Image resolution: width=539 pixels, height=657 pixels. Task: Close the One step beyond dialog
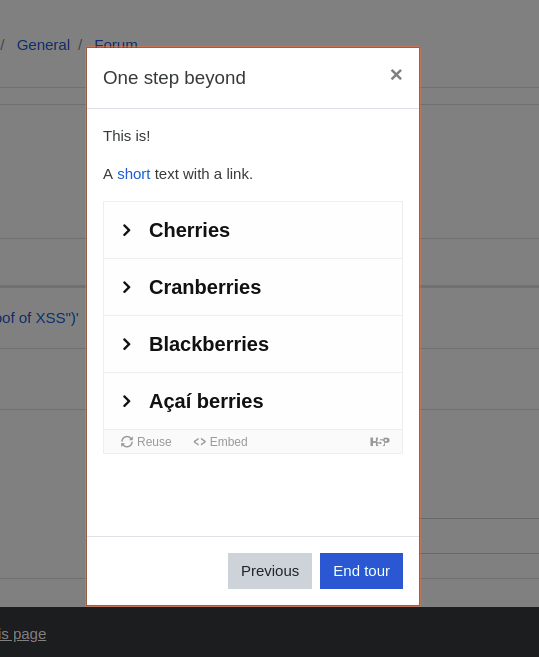396,75
